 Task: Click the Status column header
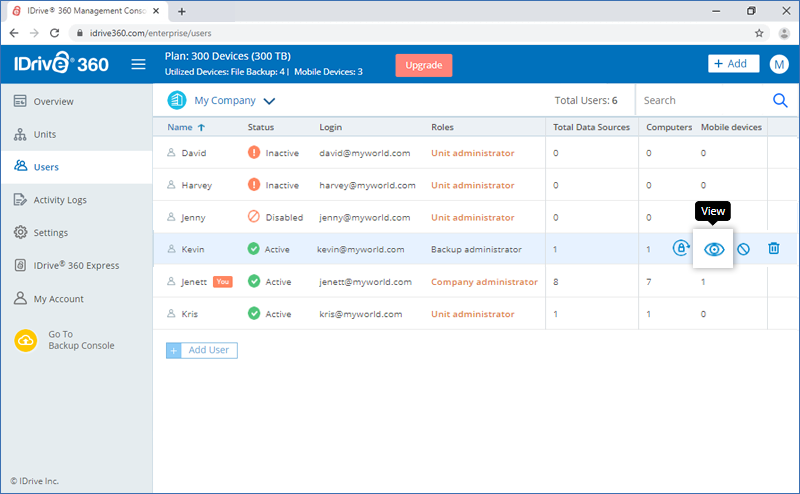(261, 127)
